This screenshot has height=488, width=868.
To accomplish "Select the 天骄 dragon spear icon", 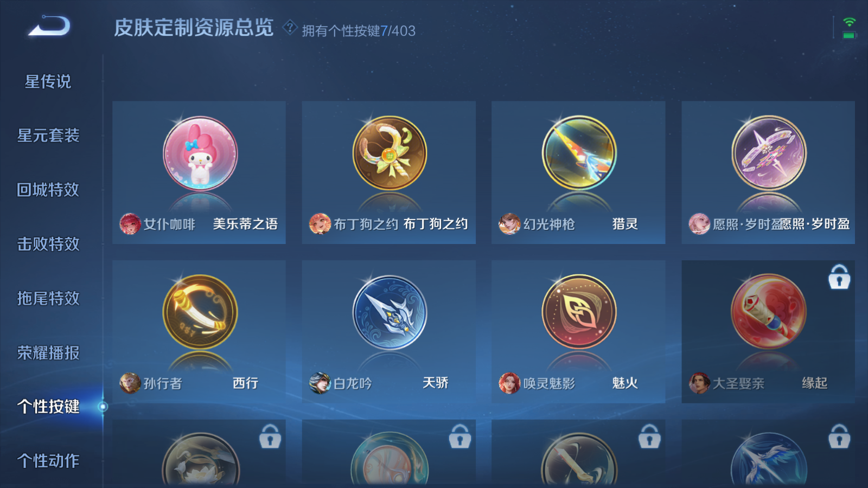I will [x=390, y=313].
